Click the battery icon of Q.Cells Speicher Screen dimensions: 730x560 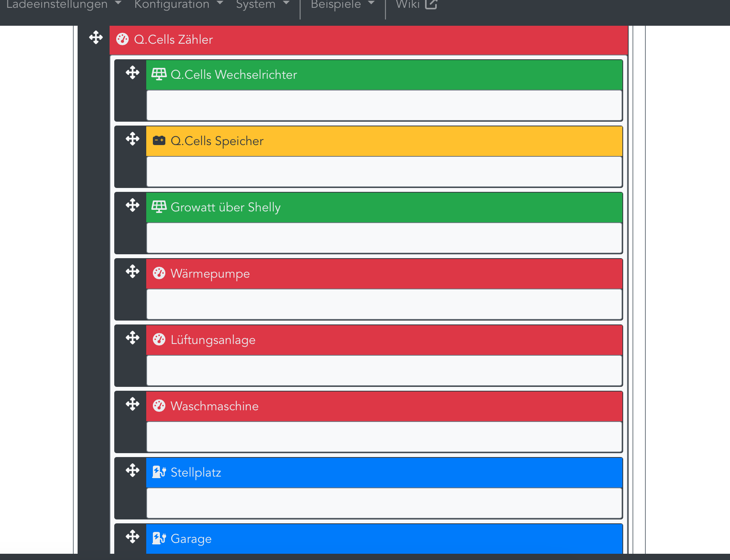[159, 140]
